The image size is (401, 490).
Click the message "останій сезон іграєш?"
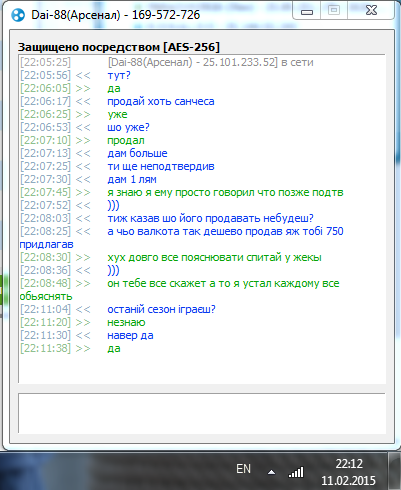[x=161, y=309]
